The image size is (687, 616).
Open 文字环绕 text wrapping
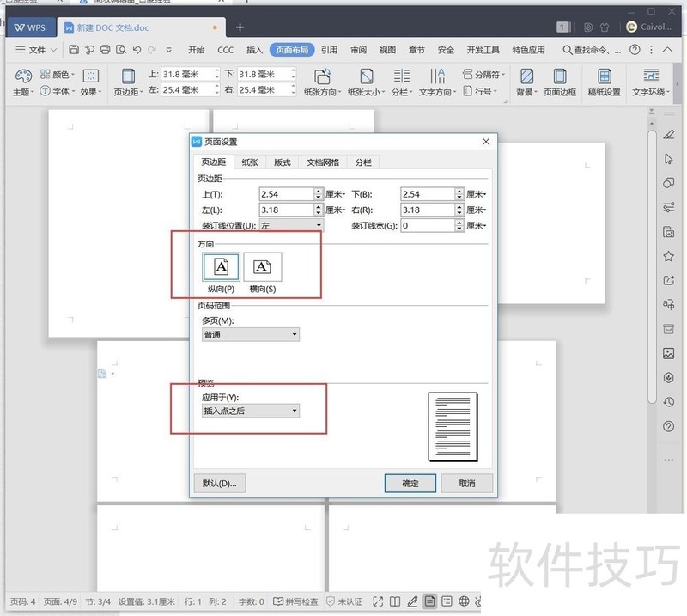tap(651, 82)
